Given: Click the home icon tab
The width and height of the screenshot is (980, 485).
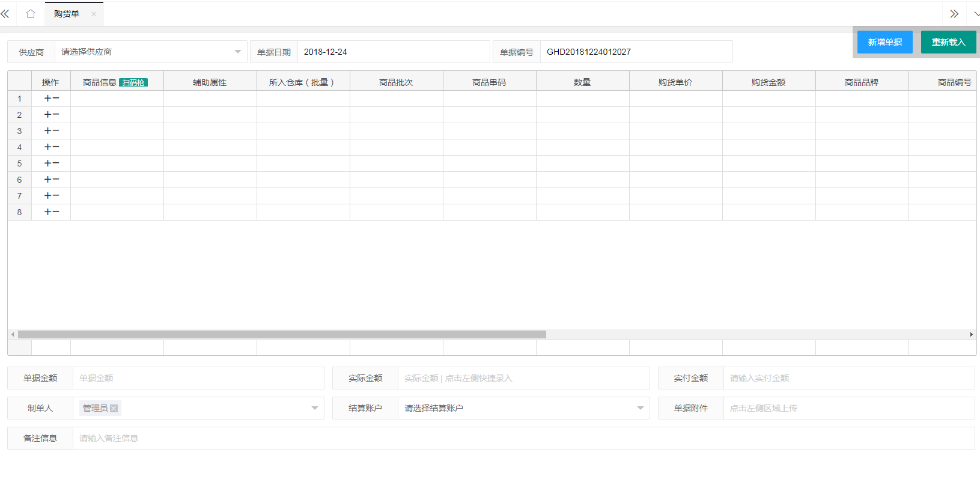Looking at the screenshot, I should point(31,14).
